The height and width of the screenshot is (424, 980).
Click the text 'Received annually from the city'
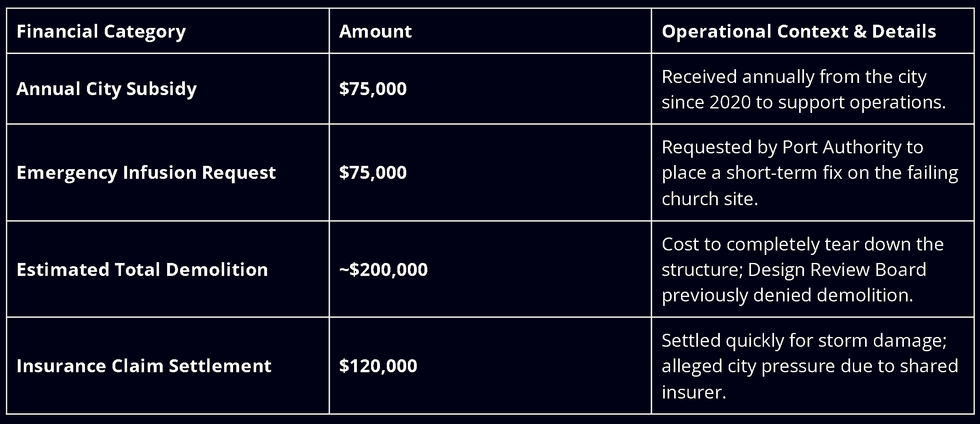794,76
